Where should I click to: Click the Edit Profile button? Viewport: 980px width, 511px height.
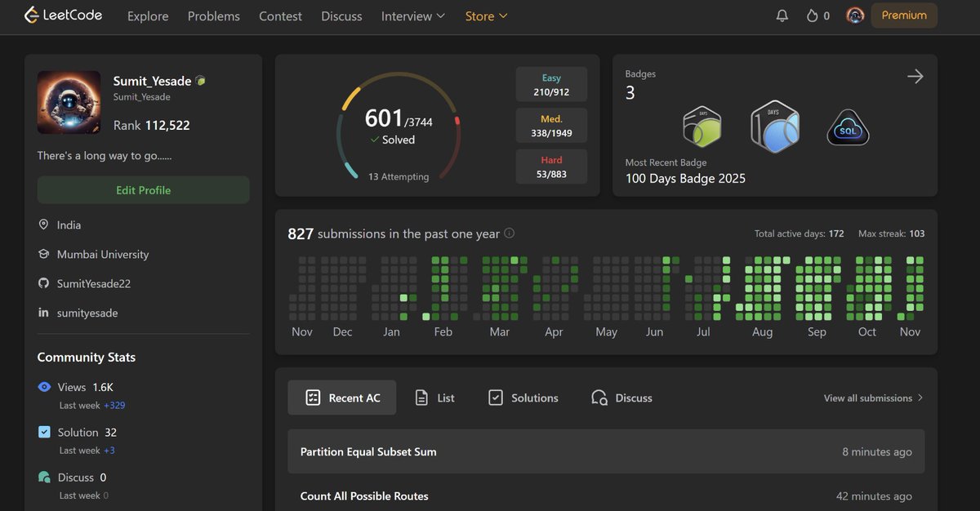144,190
